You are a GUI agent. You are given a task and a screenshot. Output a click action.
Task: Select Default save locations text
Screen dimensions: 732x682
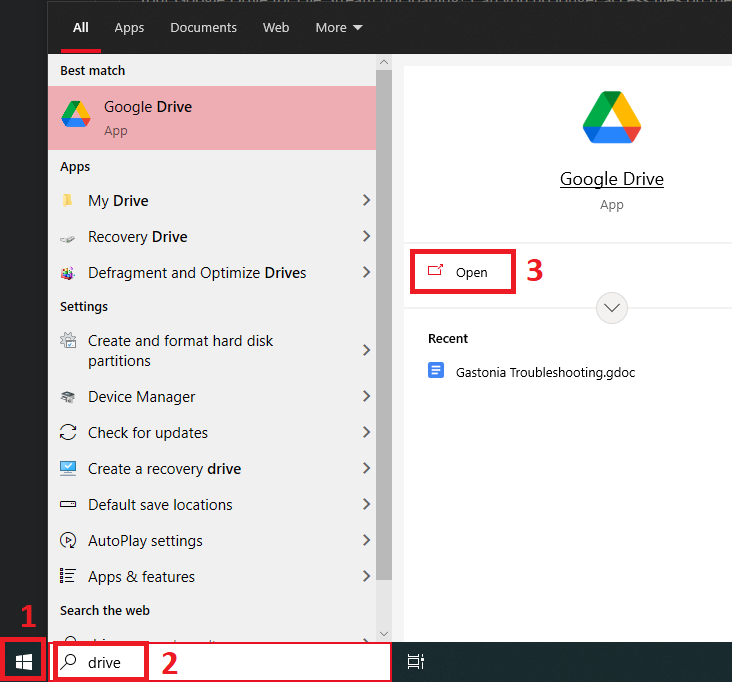click(x=160, y=505)
